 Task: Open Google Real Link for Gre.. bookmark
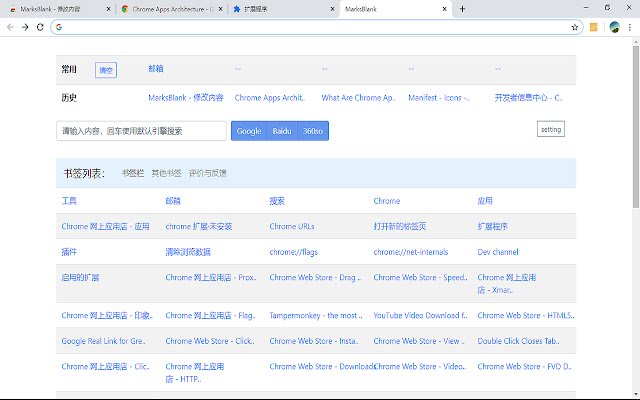pos(104,341)
